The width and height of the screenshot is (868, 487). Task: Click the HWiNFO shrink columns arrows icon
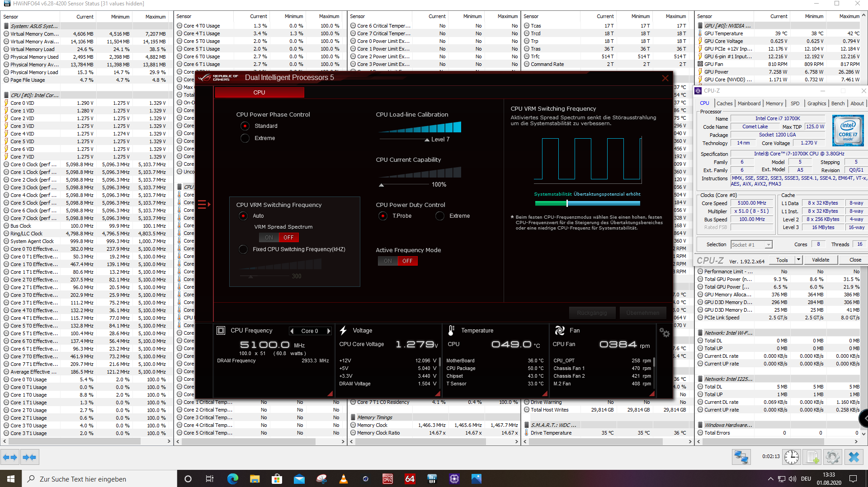pyautogui.click(x=29, y=457)
